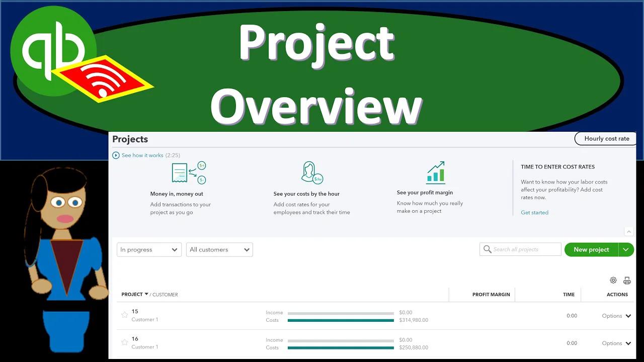This screenshot has width=644, height=362.
Task: Click the Get started link for cost rates
Action: (534, 213)
